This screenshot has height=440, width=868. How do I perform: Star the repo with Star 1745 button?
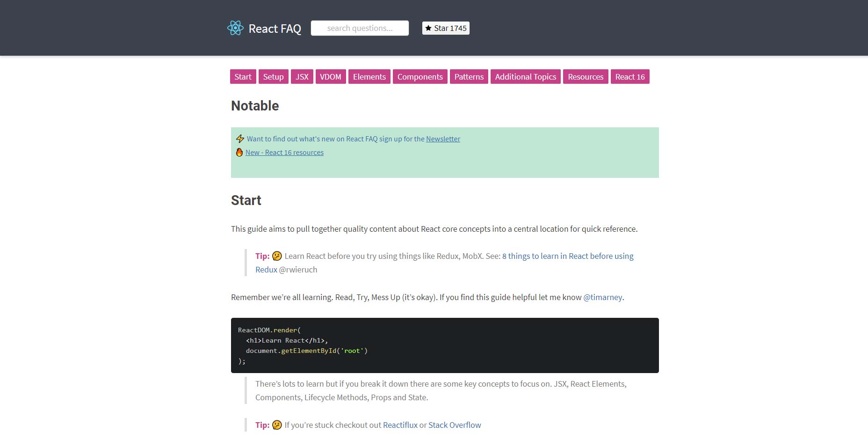pos(446,28)
